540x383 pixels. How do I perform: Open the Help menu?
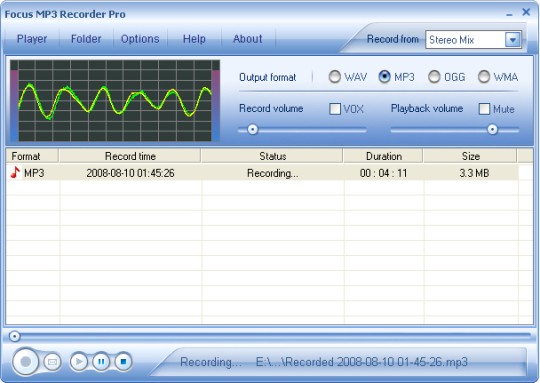click(194, 39)
